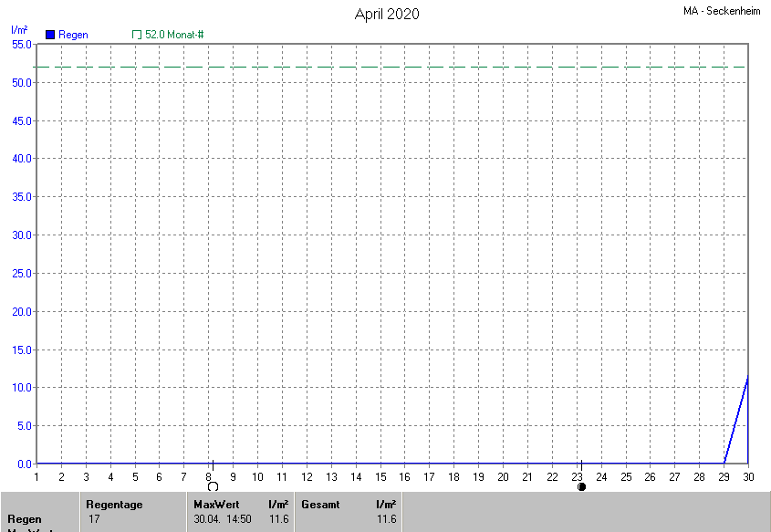Click the blue Regen legend square
The image size is (771, 532).
[x=50, y=35]
